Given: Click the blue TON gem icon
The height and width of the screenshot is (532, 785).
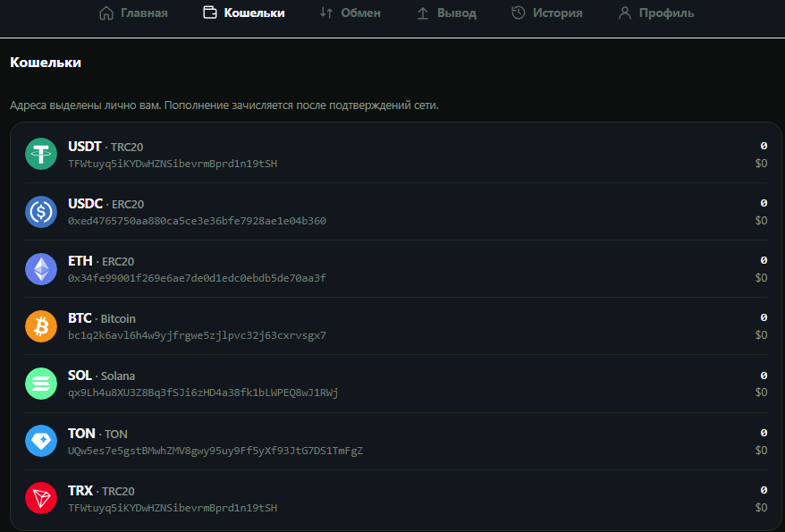Looking at the screenshot, I should click(x=41, y=441).
